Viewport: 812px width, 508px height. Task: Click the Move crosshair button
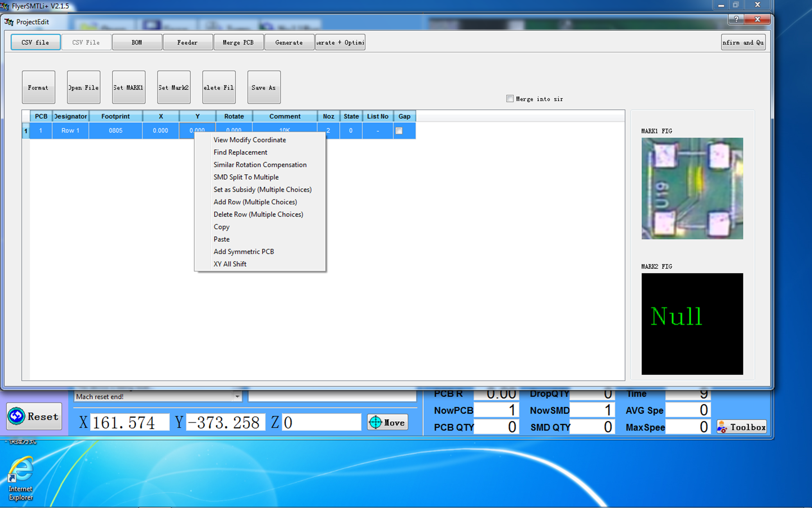tap(388, 422)
